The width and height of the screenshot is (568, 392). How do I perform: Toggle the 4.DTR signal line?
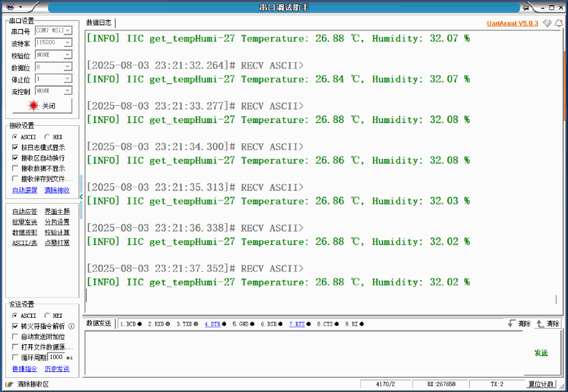pyautogui.click(x=215, y=324)
